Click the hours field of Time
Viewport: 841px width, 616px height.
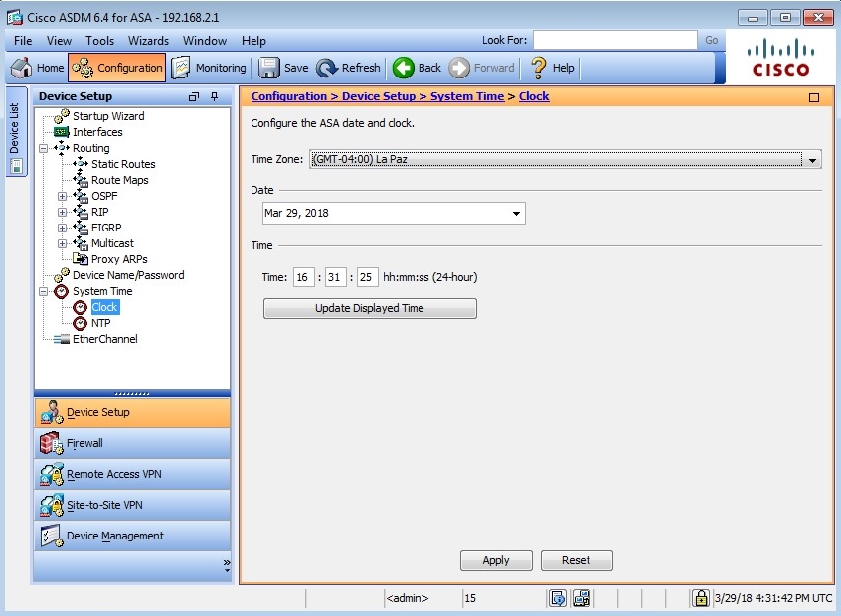(303, 277)
